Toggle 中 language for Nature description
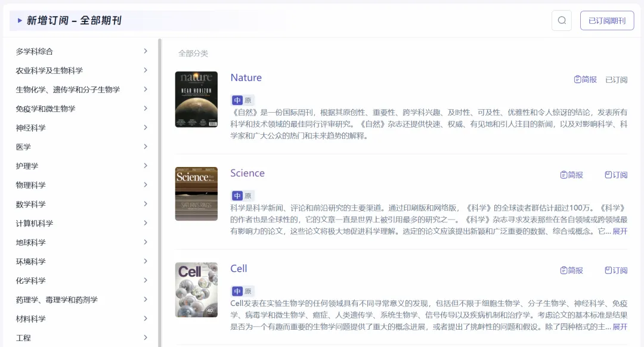Image resolution: width=644 pixels, height=347 pixels. coord(237,100)
